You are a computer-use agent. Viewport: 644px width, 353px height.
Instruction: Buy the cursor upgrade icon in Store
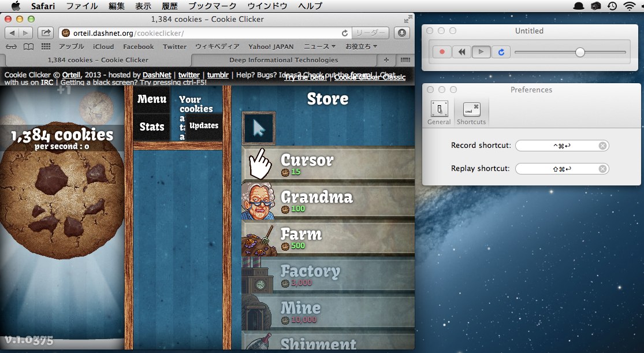tap(259, 128)
